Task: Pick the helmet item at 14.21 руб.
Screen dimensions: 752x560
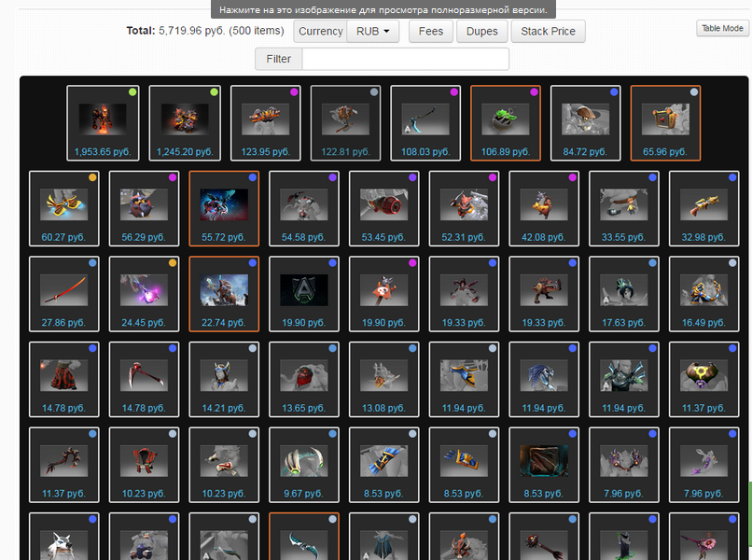Action: [224, 379]
